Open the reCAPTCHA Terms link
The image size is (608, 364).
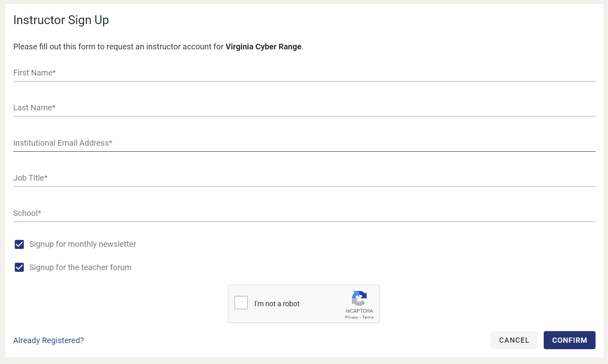(x=368, y=317)
